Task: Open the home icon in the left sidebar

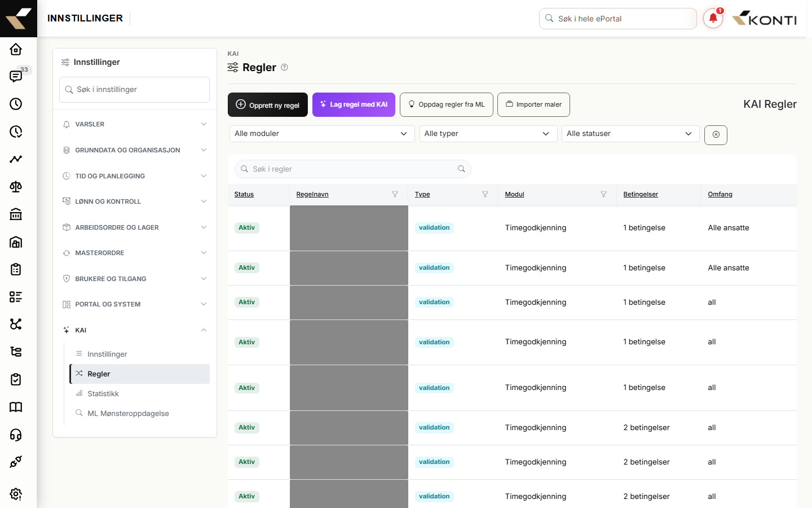Action: pyautogui.click(x=16, y=49)
